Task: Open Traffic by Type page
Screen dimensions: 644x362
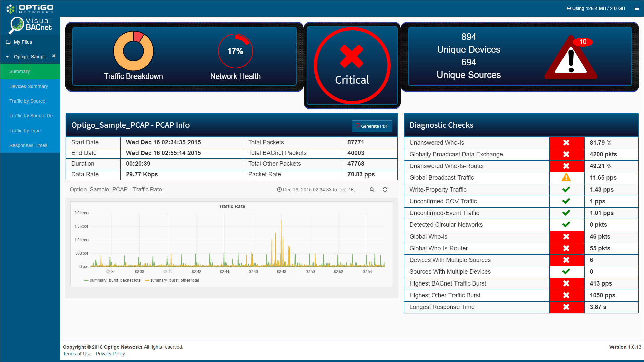Action: click(x=30, y=131)
